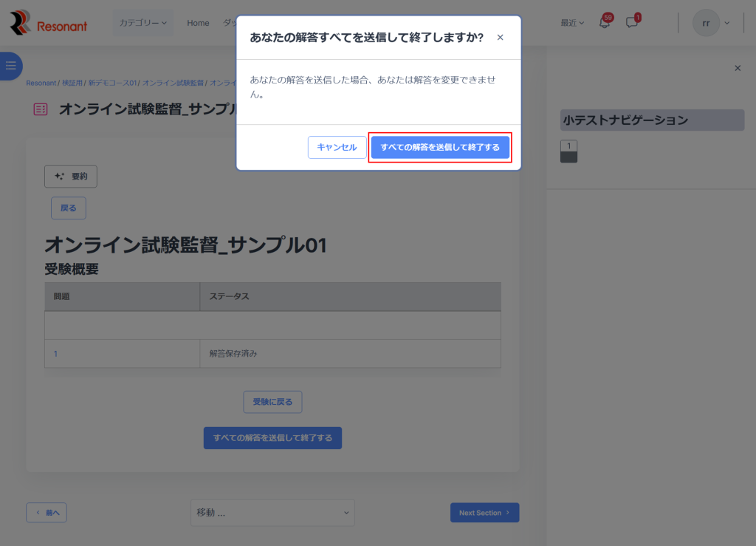The image size is (756, 546).
Task: Close the quiz navigation side panel
Action: [737, 68]
